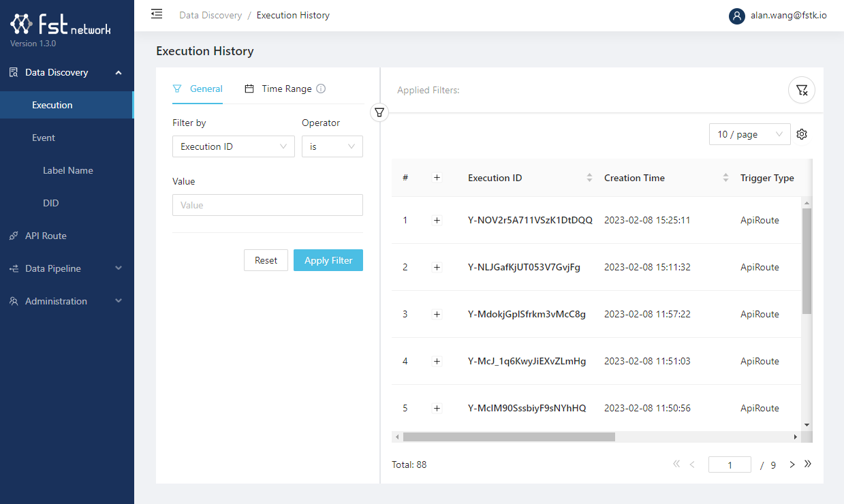Click the Value input field
844x504 pixels.
click(x=267, y=205)
